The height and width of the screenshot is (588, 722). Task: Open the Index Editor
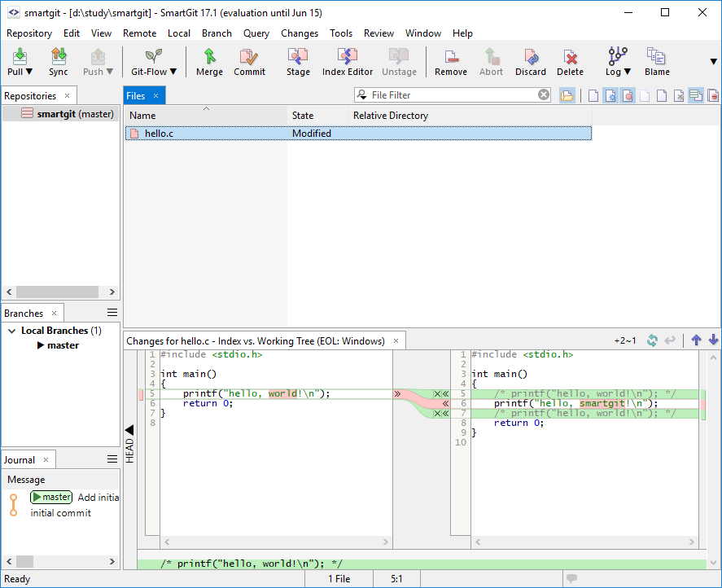(x=348, y=56)
